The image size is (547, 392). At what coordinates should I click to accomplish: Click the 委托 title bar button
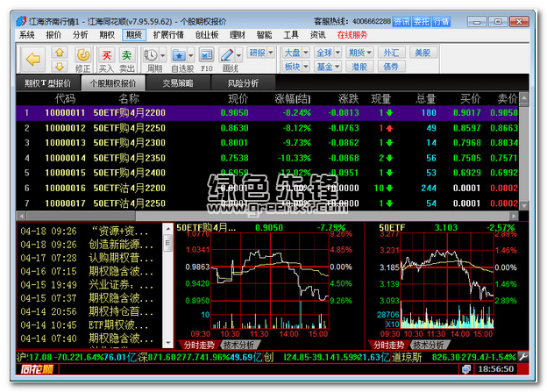(x=421, y=22)
